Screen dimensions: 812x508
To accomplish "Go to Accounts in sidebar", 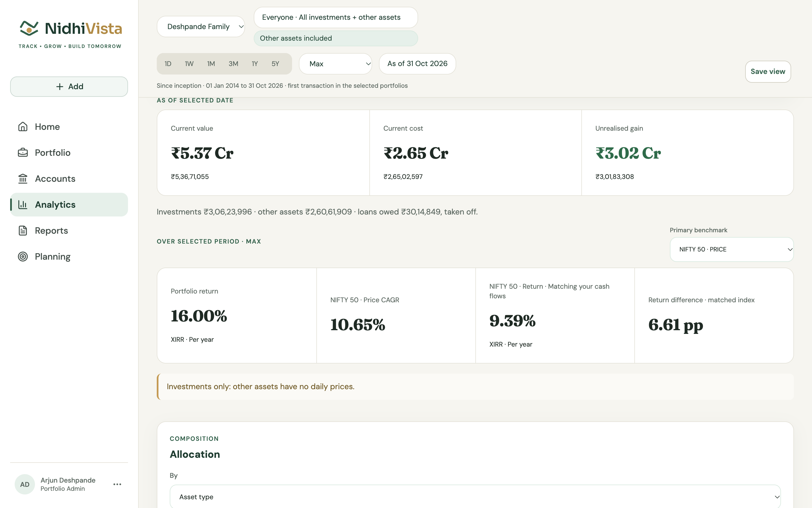I will (69, 178).
